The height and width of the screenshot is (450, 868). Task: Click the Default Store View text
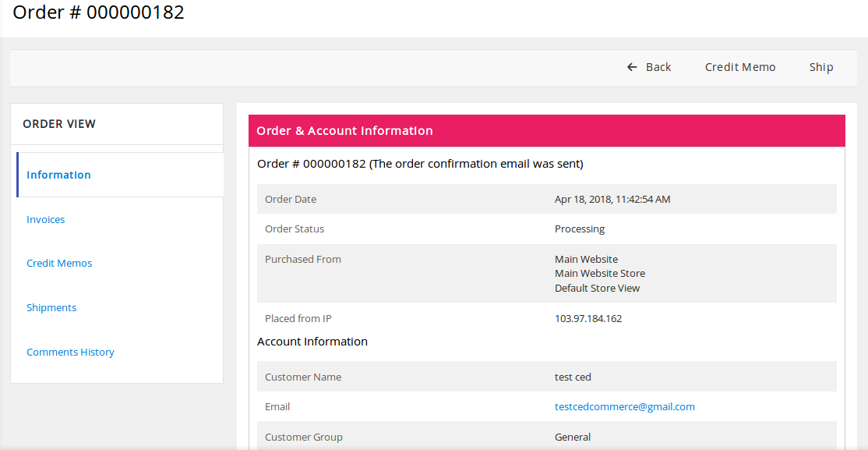pyautogui.click(x=597, y=288)
